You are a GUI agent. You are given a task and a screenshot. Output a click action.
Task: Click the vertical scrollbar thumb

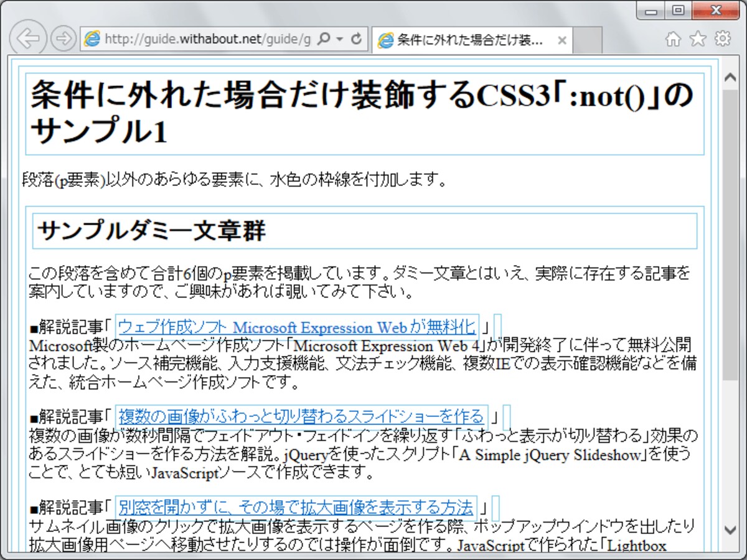point(730,234)
